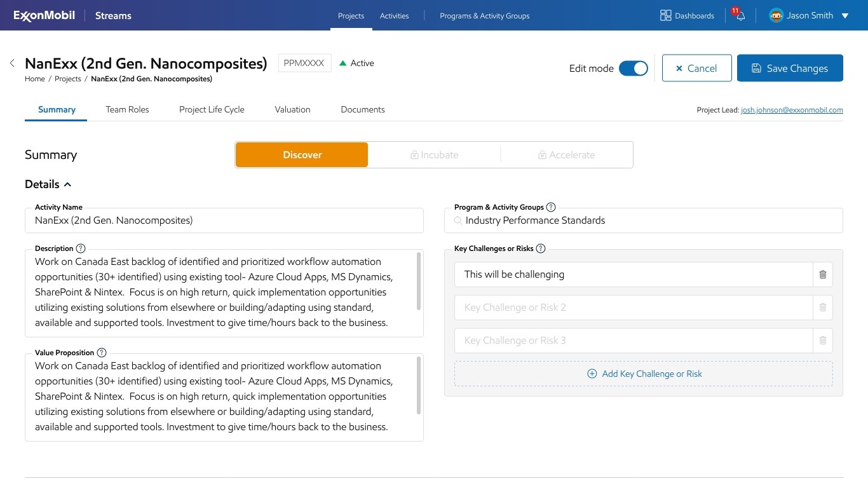Delete the 'This will be challenging' risk

(x=823, y=274)
